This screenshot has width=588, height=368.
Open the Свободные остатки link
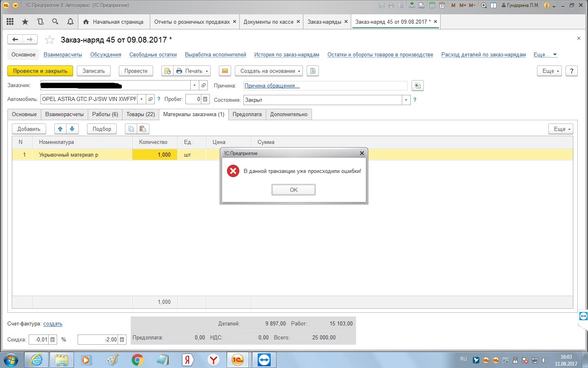(x=153, y=54)
